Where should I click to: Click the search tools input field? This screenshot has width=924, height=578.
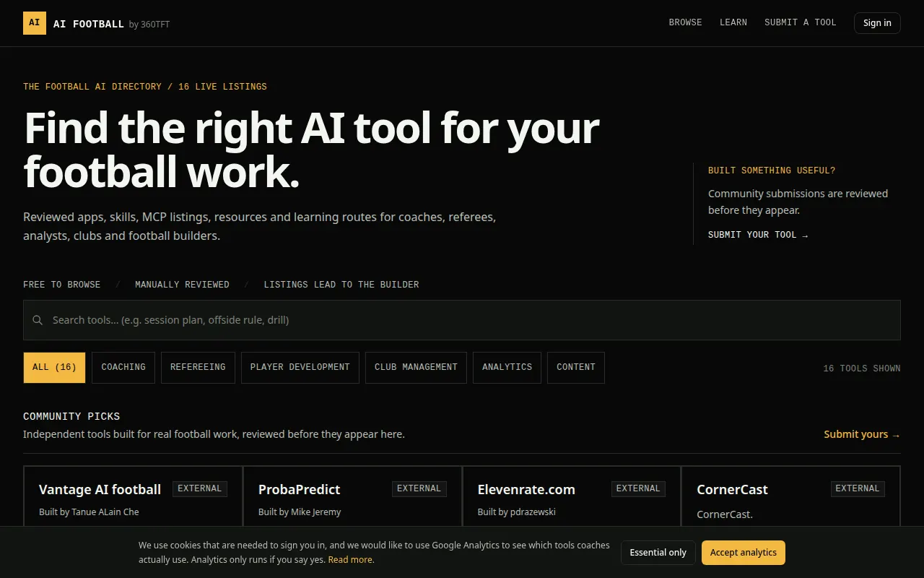[x=462, y=320]
